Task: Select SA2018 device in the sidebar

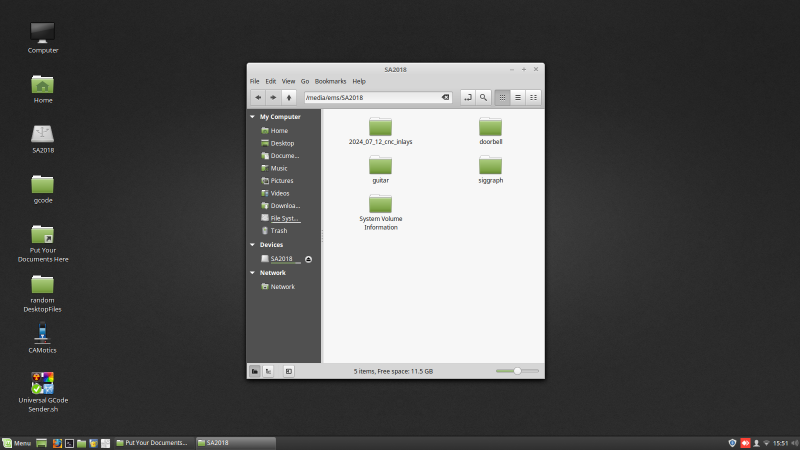Action: 281,259
